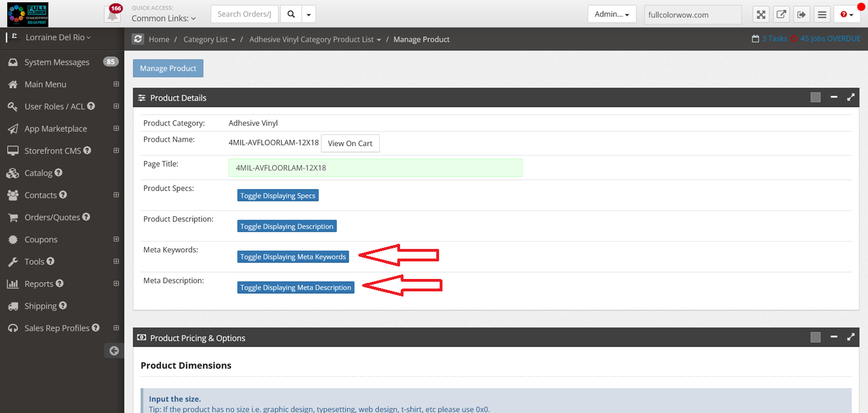Toggle Displaying Meta Keywords
This screenshot has width=868, height=413.
293,256
